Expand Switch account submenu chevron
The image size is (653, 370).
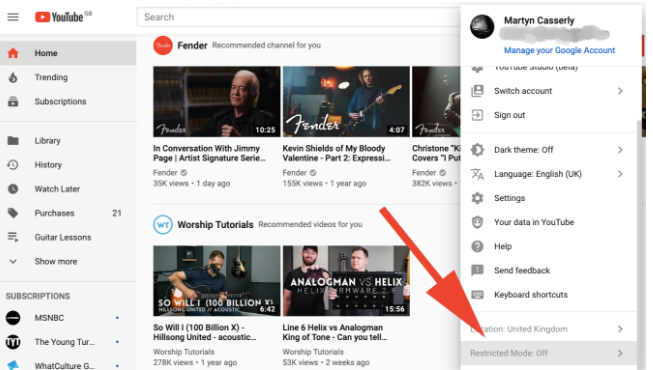[x=621, y=91]
